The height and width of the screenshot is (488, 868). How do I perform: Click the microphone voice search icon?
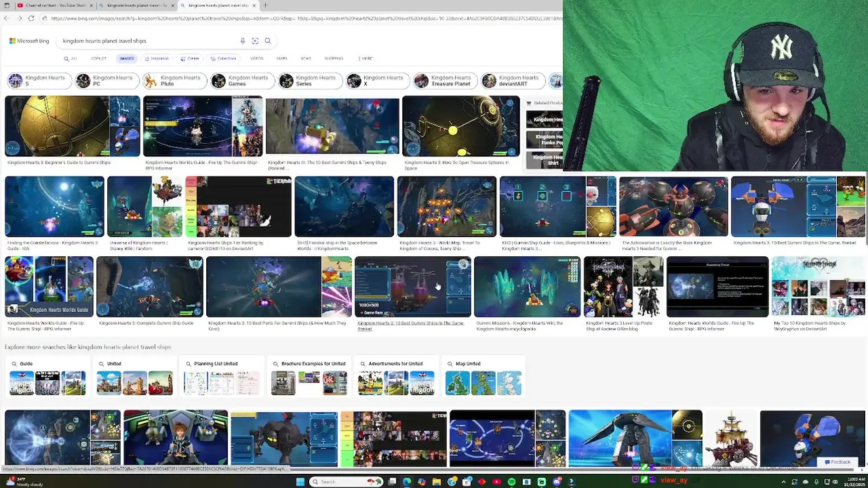tap(242, 41)
